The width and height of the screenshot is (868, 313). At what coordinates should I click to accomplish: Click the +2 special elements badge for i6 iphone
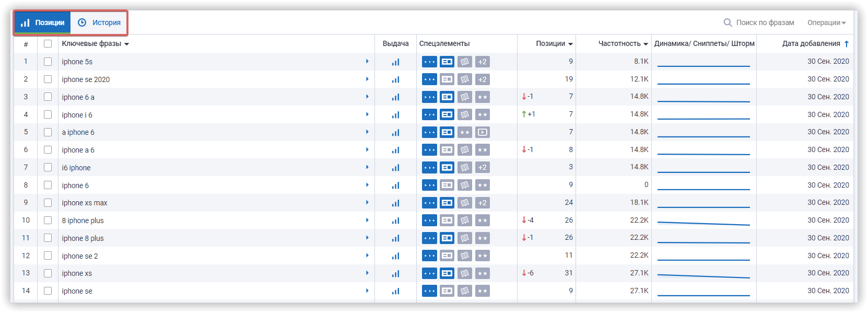(x=483, y=168)
